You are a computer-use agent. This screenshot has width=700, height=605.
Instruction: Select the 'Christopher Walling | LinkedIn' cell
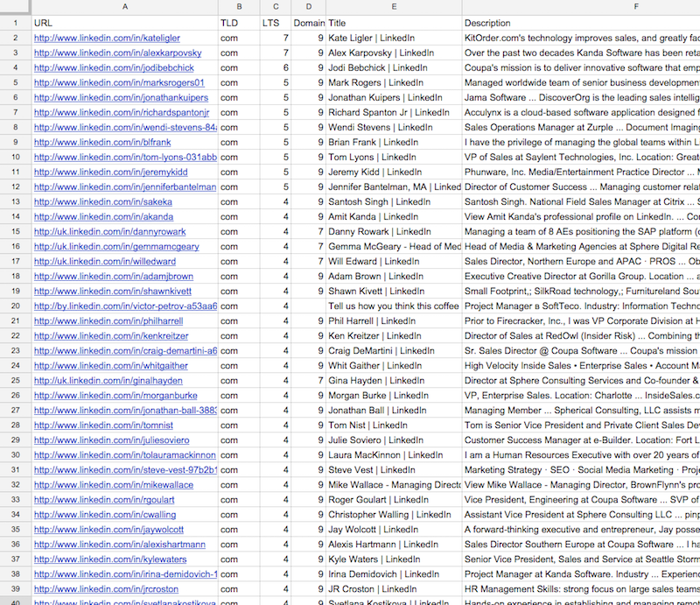pyautogui.click(x=395, y=514)
